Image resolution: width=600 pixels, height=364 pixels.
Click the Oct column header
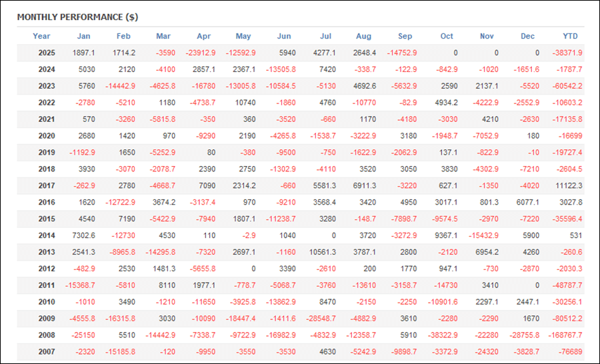447,36
